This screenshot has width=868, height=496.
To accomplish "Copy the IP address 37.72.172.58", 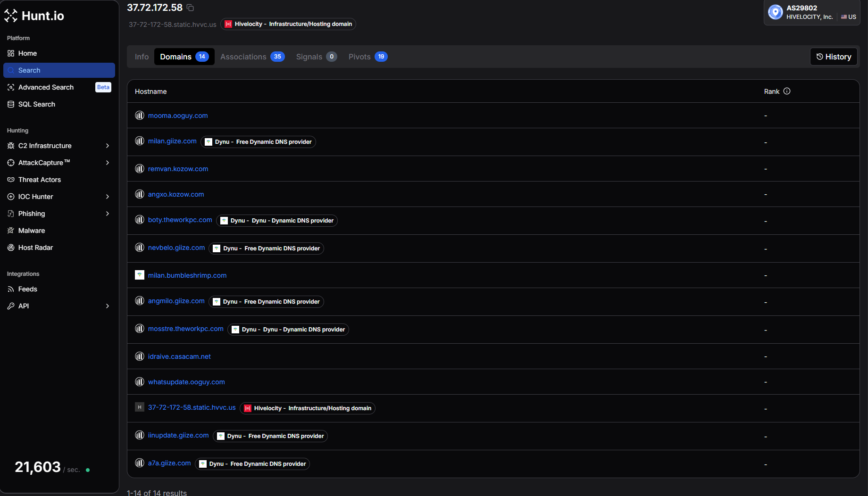I will point(190,8).
